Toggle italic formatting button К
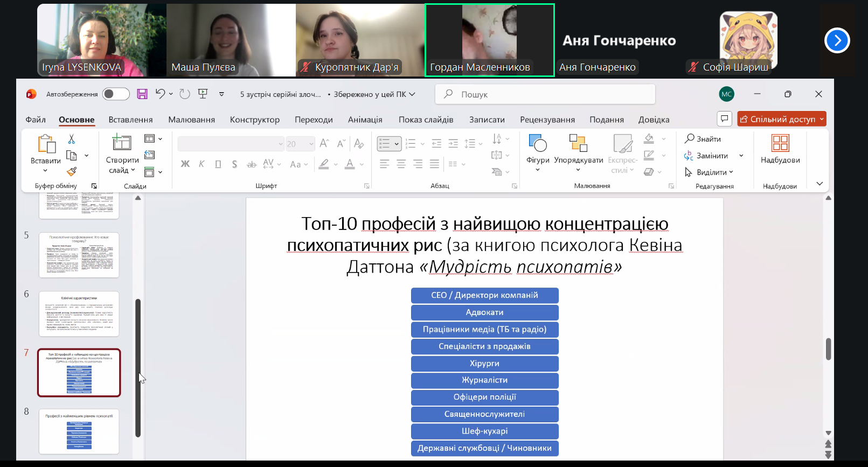The height and width of the screenshot is (467, 868). click(202, 164)
